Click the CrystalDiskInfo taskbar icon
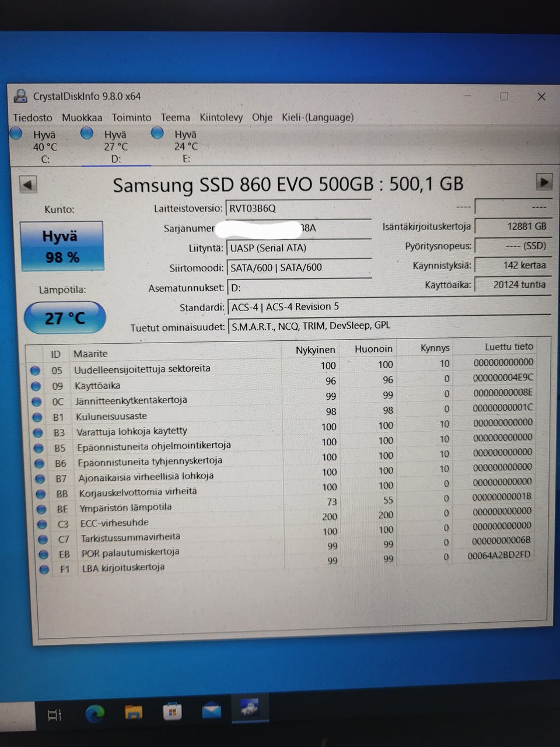This screenshot has width=560, height=747. pos(250,708)
